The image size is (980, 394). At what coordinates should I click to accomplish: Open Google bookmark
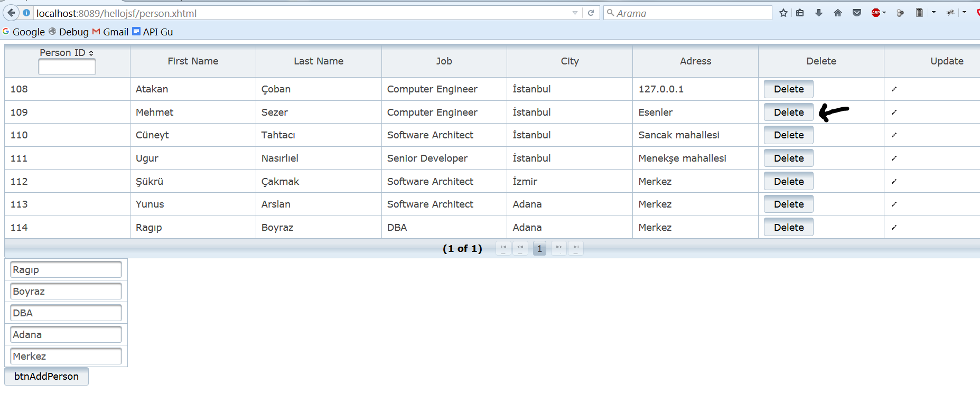click(24, 32)
